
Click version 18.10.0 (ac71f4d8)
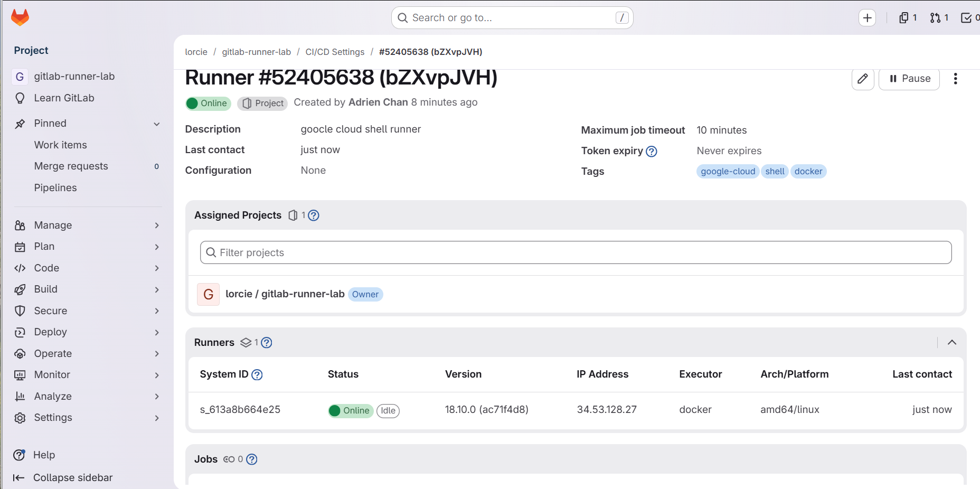pos(487,410)
